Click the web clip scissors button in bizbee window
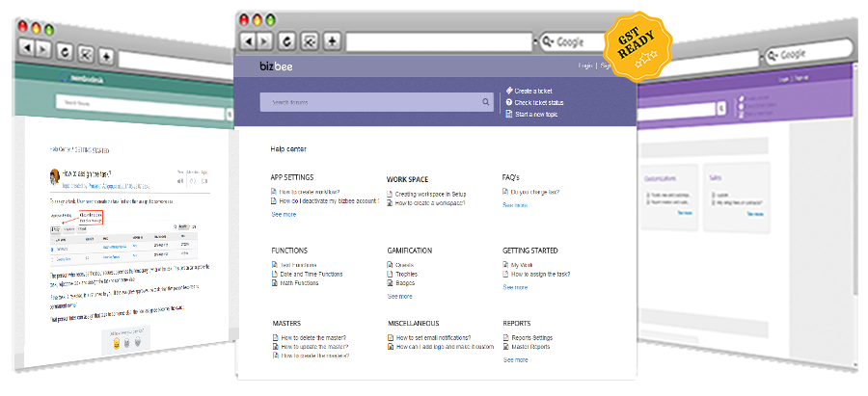 pos(310,40)
